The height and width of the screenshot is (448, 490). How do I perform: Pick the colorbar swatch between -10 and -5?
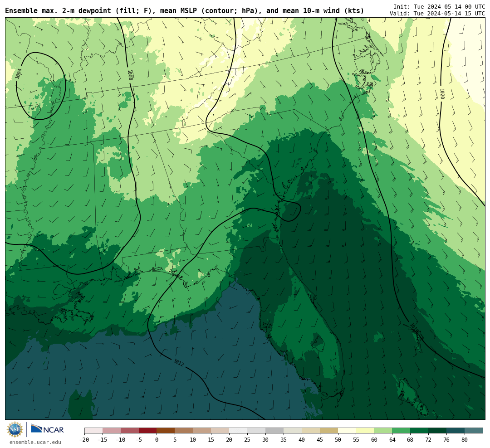(x=130, y=431)
